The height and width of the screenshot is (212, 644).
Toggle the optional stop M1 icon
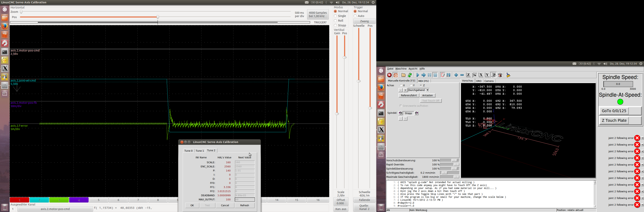click(x=449, y=75)
